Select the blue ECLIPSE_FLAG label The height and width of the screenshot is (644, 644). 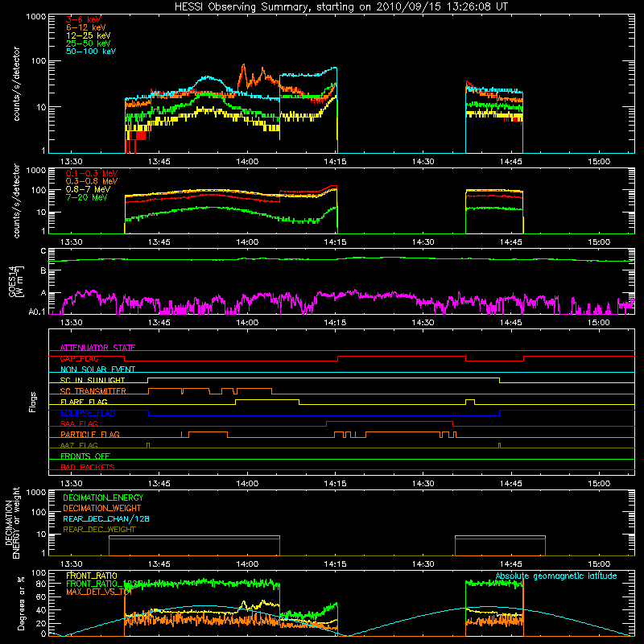88,413
